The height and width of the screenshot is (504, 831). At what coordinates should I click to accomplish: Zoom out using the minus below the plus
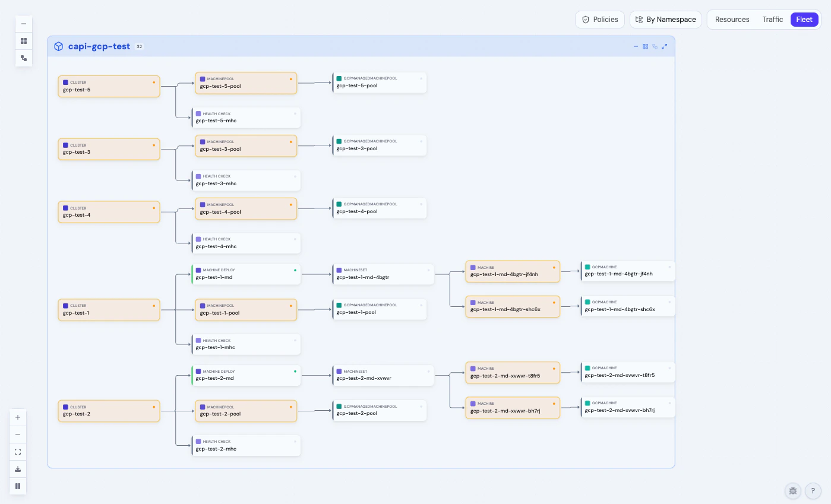[18, 435]
